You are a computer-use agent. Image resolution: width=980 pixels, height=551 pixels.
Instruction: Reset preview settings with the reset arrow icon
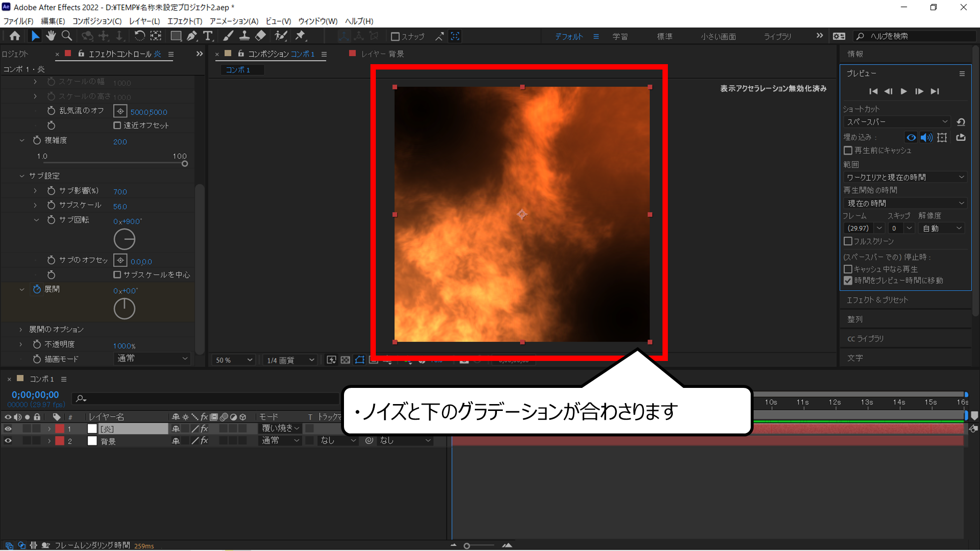961,122
